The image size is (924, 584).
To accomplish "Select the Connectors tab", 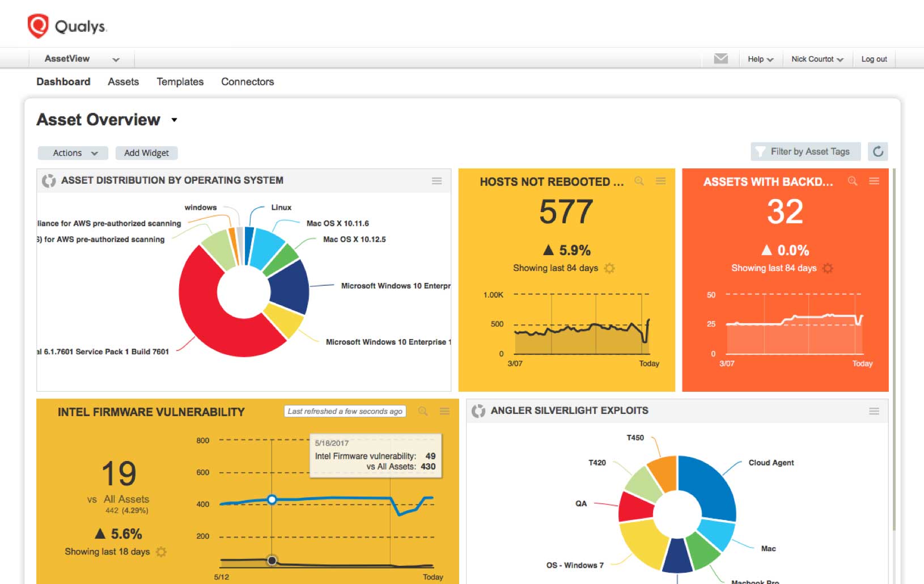I will [x=247, y=82].
